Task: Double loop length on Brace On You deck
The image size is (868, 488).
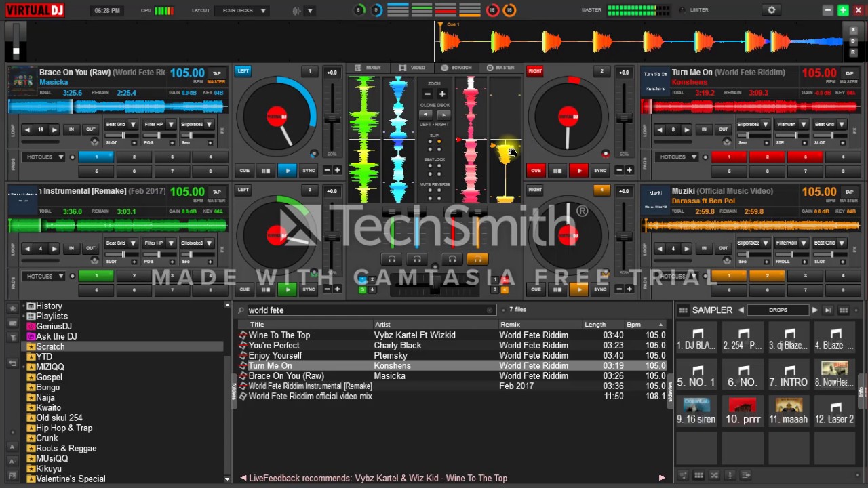Action: tap(54, 129)
